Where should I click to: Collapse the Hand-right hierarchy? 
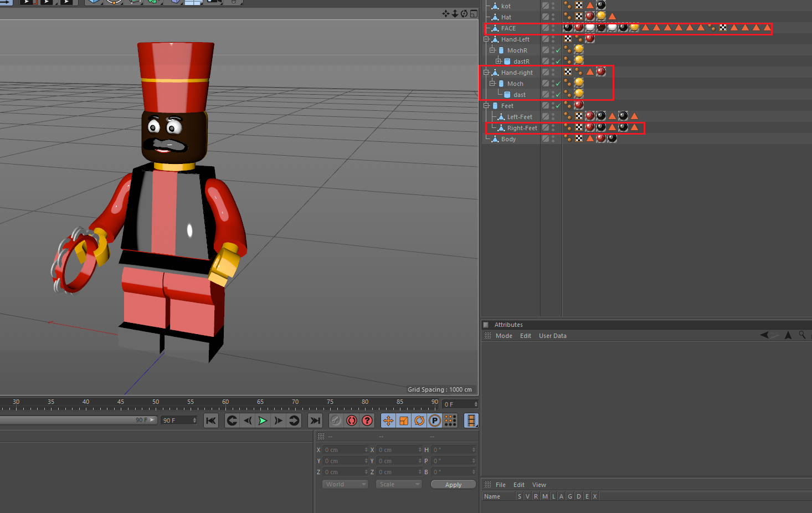(486, 73)
